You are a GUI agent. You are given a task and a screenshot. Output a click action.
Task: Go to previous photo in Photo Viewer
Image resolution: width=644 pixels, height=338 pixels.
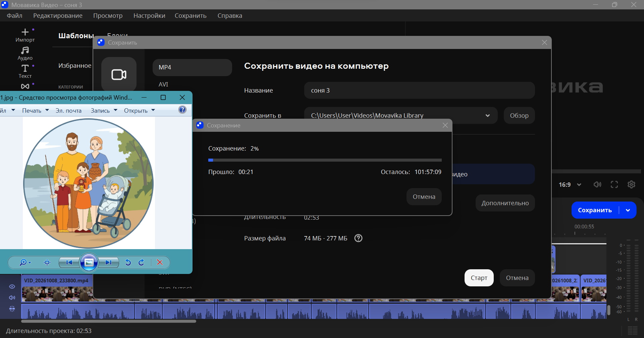69,263
